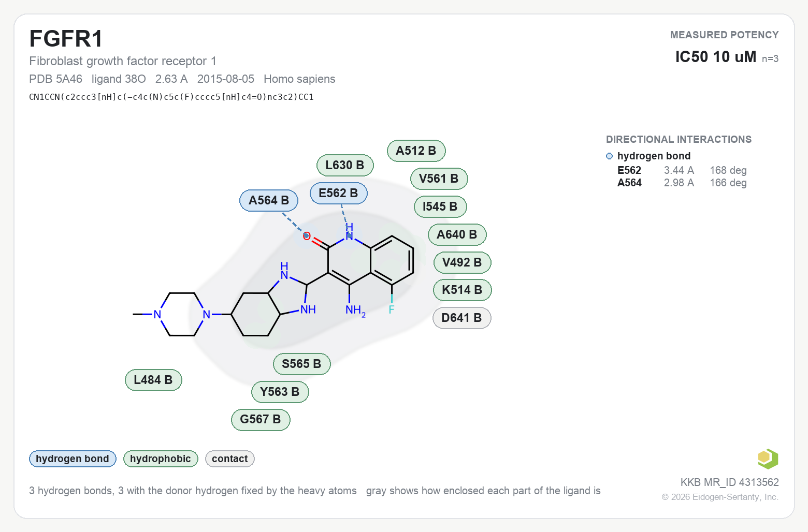Click the 2.63 A resolution value
Image resolution: width=808 pixels, height=532 pixels.
171,79
